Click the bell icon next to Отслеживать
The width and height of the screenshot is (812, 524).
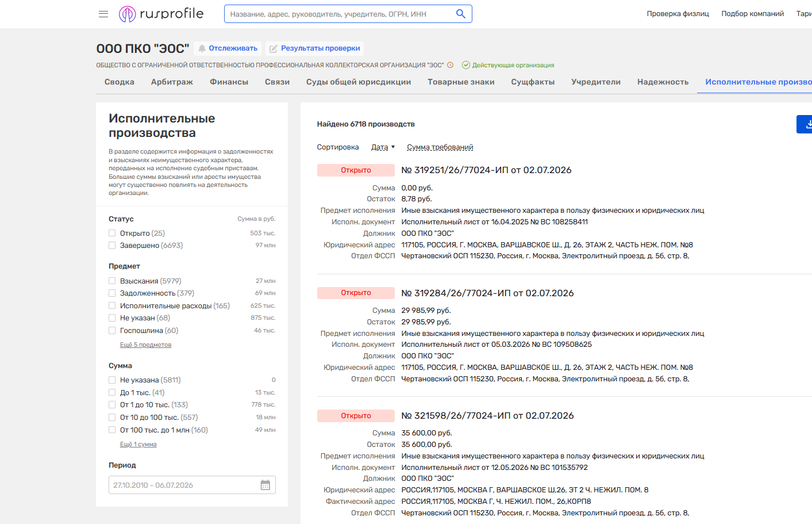202,48
